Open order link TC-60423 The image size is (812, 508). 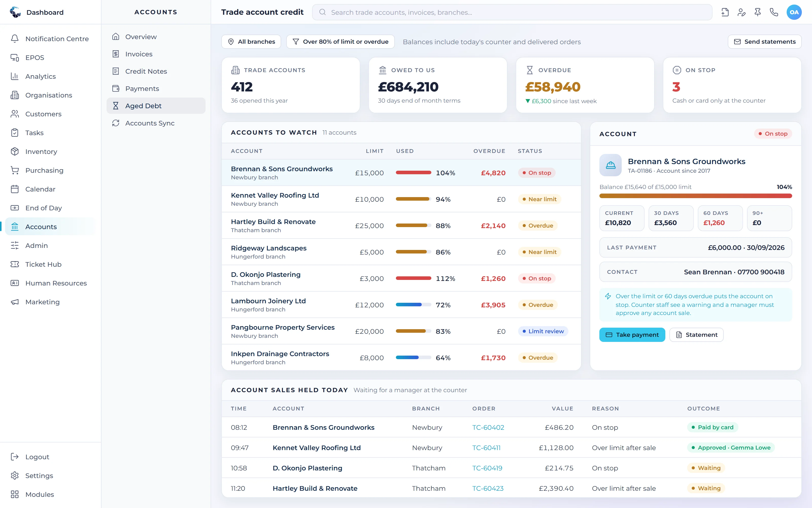point(488,488)
